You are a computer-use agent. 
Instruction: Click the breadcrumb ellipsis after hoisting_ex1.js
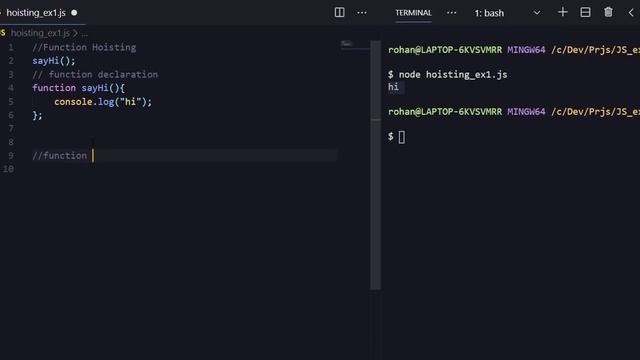[84, 33]
